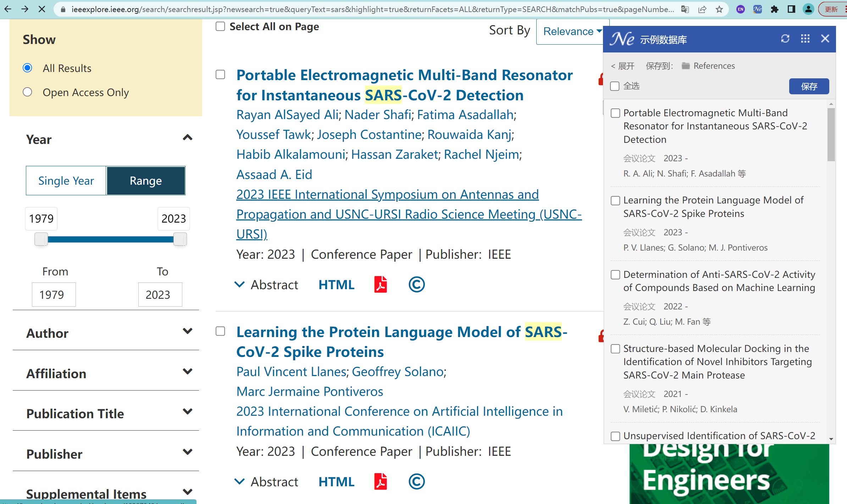
Task: Collapse the Year filter section
Action: pos(187,138)
